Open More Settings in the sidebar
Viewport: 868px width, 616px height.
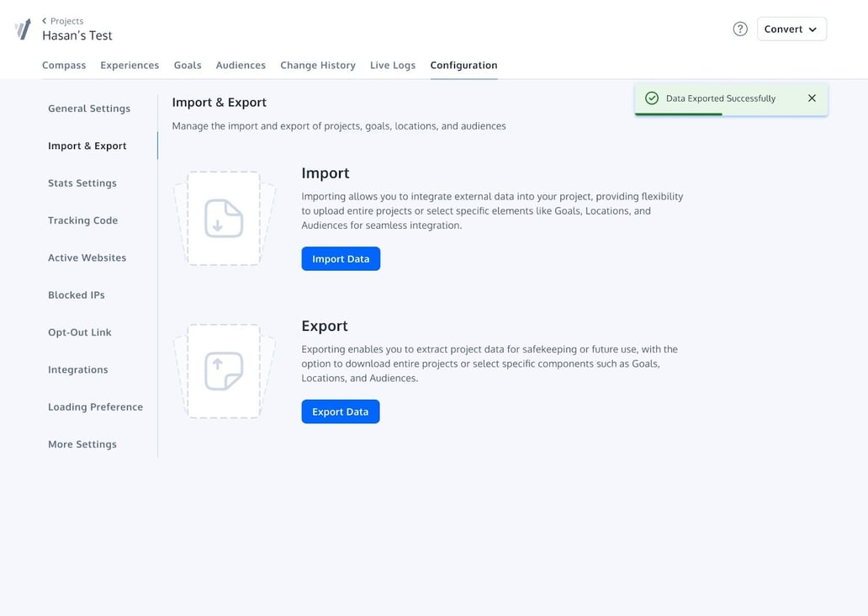tap(82, 443)
